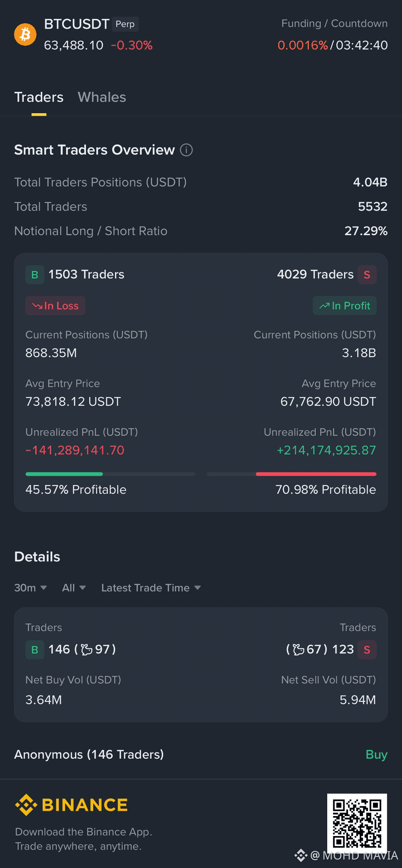Open the All filter dropdown

tap(74, 588)
